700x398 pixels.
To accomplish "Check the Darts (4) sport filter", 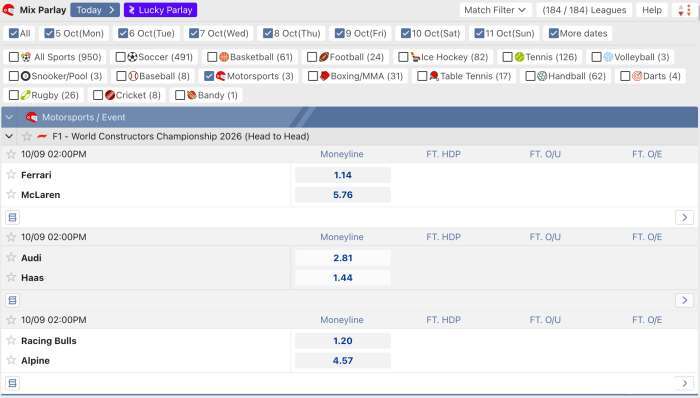I will (625, 76).
